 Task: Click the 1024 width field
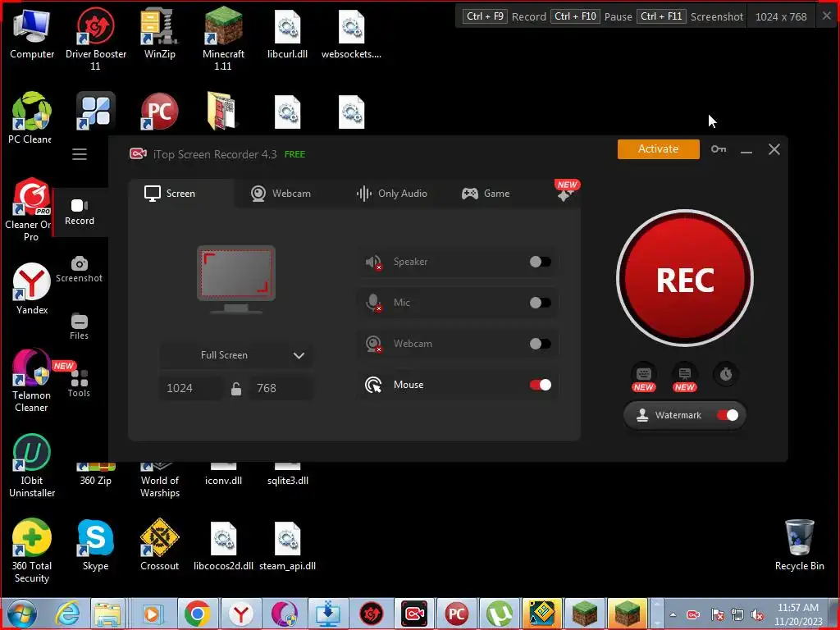(x=192, y=388)
